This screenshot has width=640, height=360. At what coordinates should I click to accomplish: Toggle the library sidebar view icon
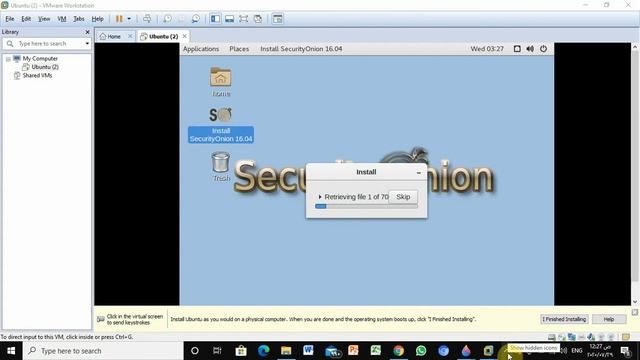(x=216, y=19)
